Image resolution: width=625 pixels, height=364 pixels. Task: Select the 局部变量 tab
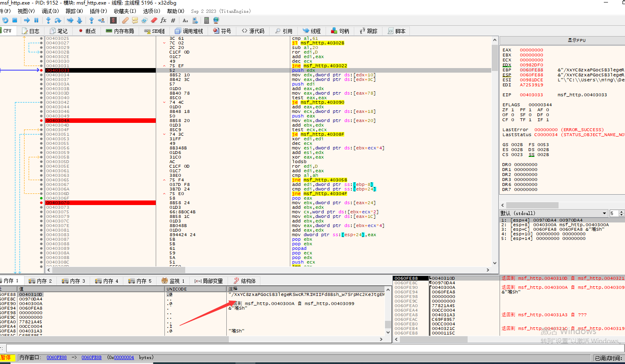[x=209, y=281]
